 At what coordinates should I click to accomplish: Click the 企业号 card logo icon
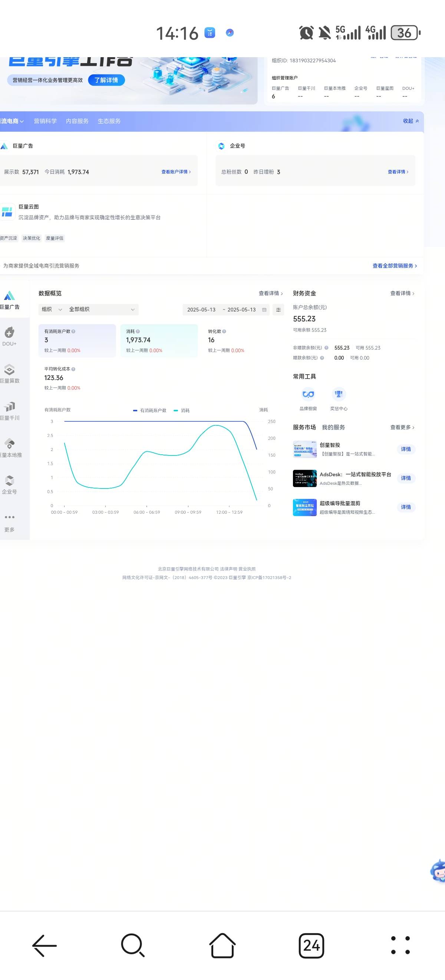[221, 146]
